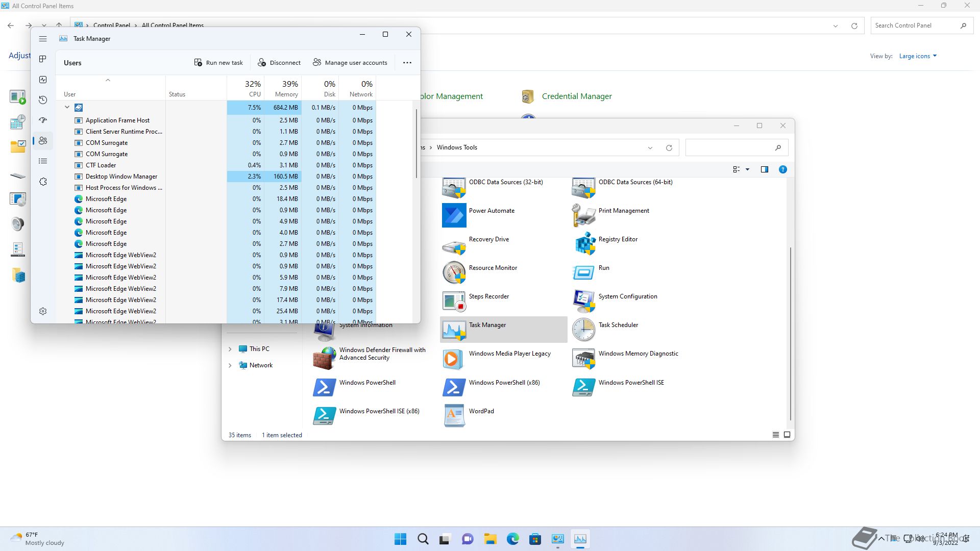This screenshot has width=980, height=551.
Task: Sort by Status column header
Action: [197, 88]
